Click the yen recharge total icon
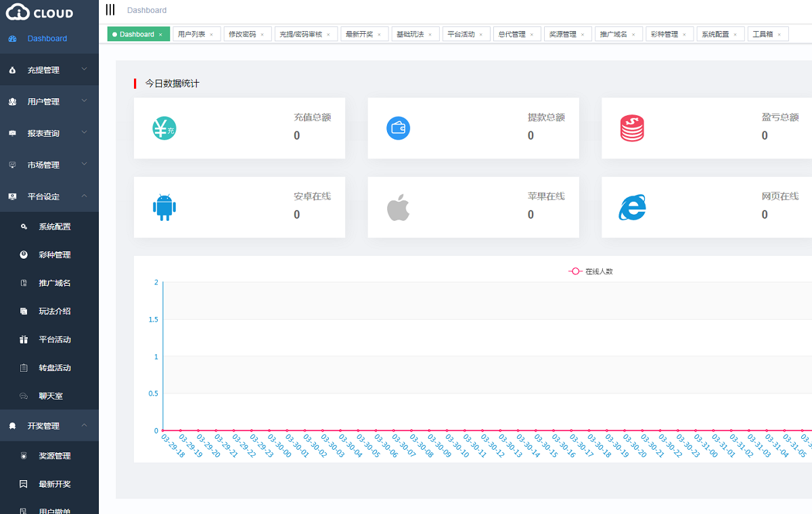Viewport: 812px width, 514px height. tap(164, 128)
